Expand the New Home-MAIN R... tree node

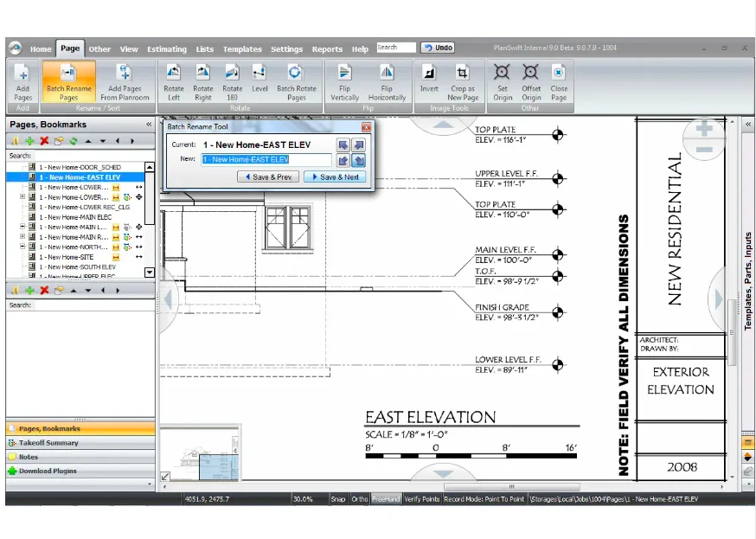pyautogui.click(x=22, y=237)
